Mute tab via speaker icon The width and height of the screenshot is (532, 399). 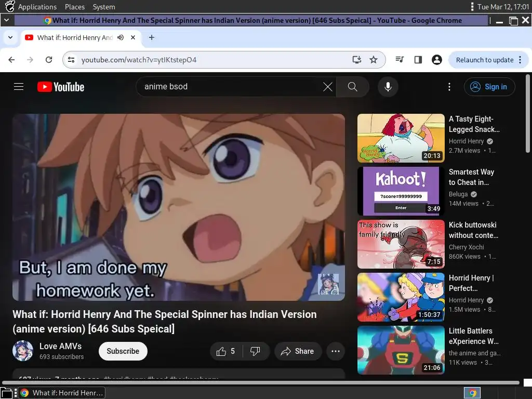point(121,37)
